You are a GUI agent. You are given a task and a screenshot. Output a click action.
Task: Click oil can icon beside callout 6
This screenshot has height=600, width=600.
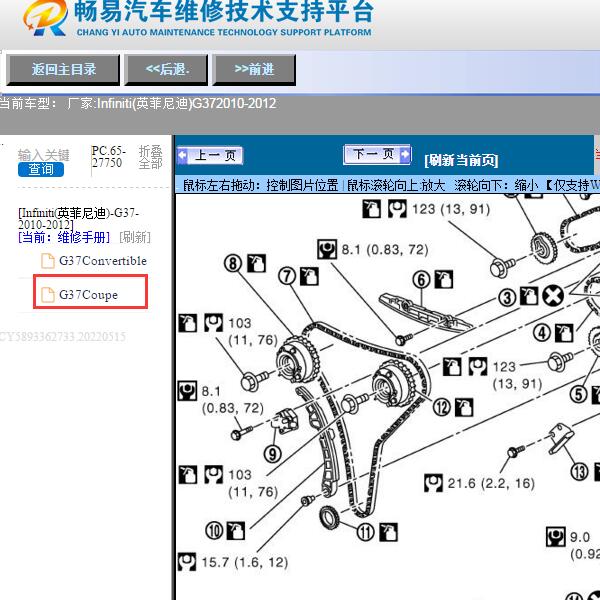click(443, 279)
